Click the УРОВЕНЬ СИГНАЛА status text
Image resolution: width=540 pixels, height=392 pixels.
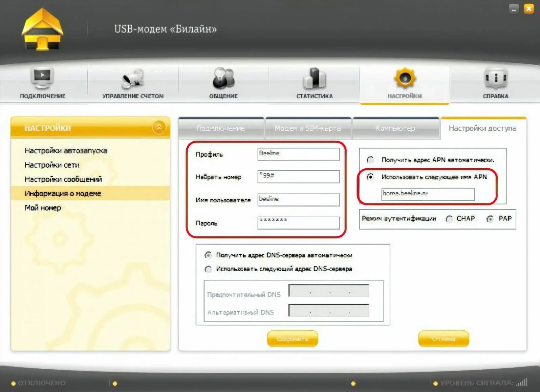(x=477, y=383)
